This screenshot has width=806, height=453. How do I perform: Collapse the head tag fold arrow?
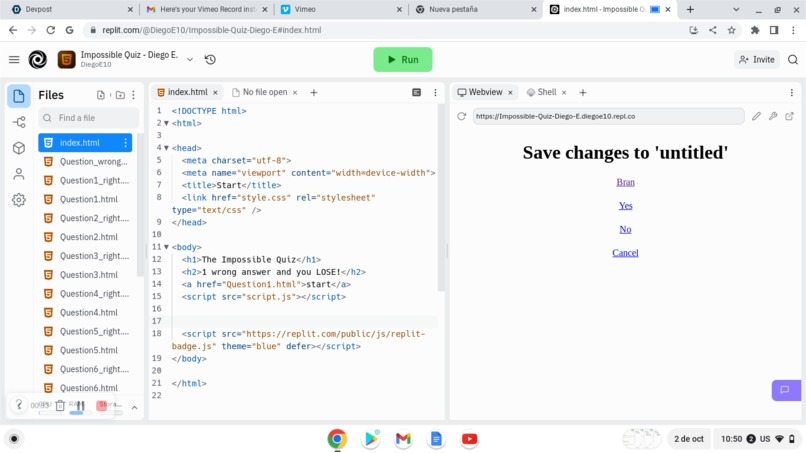coord(166,148)
